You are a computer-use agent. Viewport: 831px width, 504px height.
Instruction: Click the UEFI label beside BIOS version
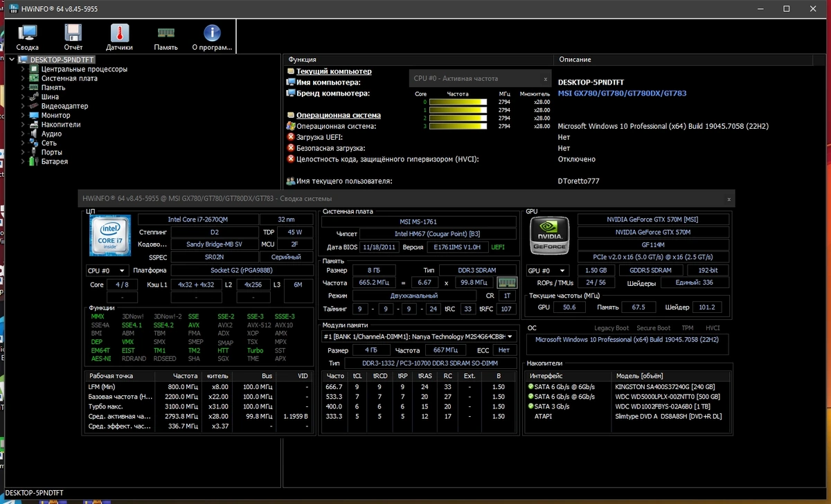tap(499, 246)
